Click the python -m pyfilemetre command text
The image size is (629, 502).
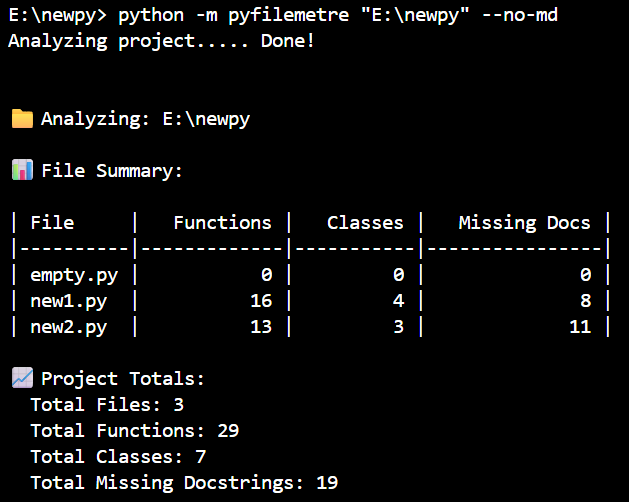coord(338,16)
